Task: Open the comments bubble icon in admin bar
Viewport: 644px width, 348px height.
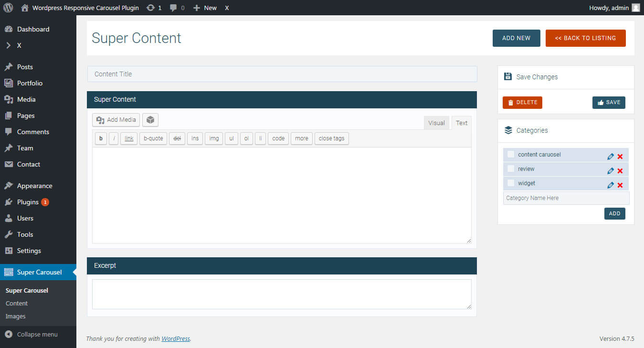Action: (174, 8)
